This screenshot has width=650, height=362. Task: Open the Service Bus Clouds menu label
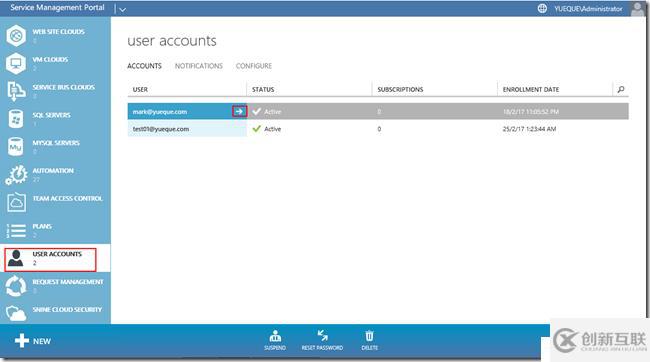tap(63, 87)
